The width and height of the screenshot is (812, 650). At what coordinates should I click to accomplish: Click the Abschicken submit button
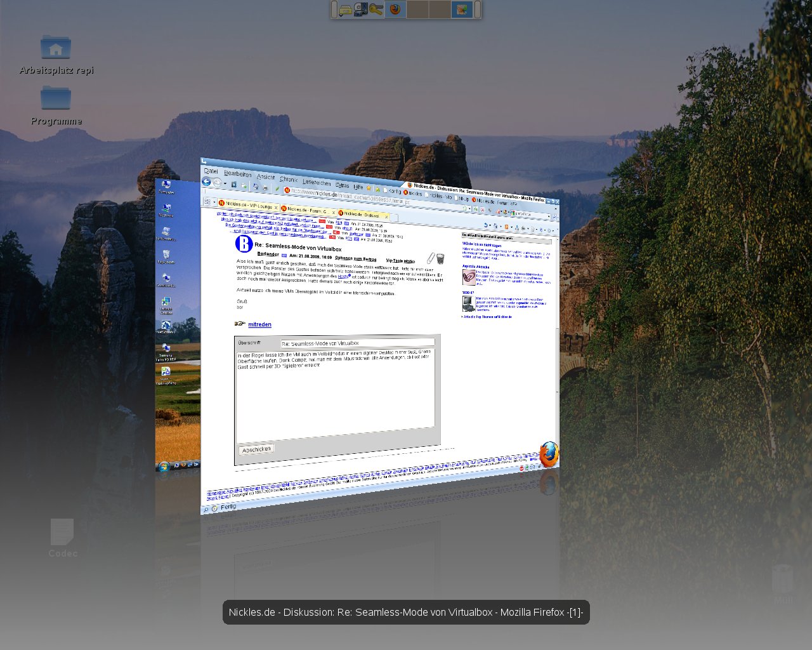pos(256,449)
